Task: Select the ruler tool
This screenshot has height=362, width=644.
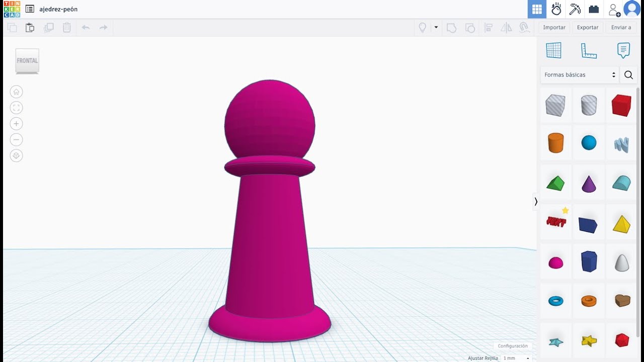Action: 589,50
